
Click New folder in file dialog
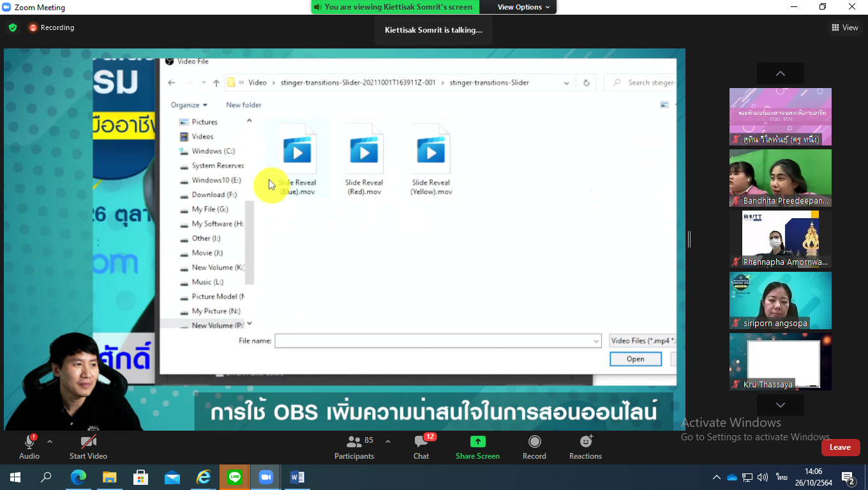(244, 105)
